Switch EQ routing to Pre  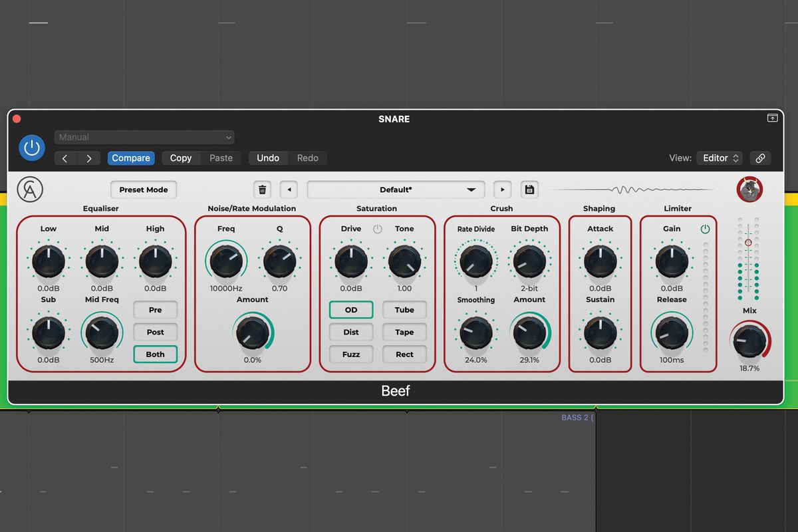[x=155, y=310]
